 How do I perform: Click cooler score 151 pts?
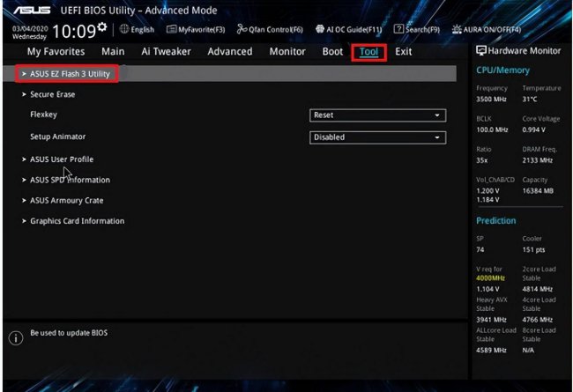(x=533, y=250)
